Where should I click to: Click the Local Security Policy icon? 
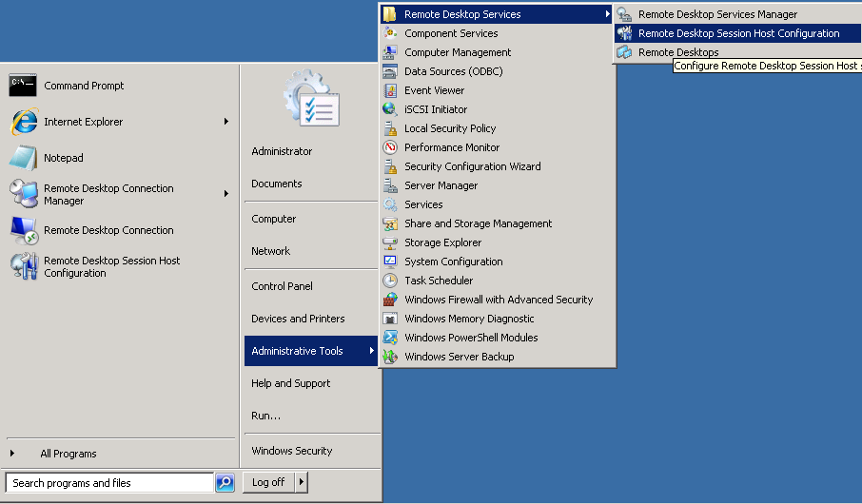390,128
